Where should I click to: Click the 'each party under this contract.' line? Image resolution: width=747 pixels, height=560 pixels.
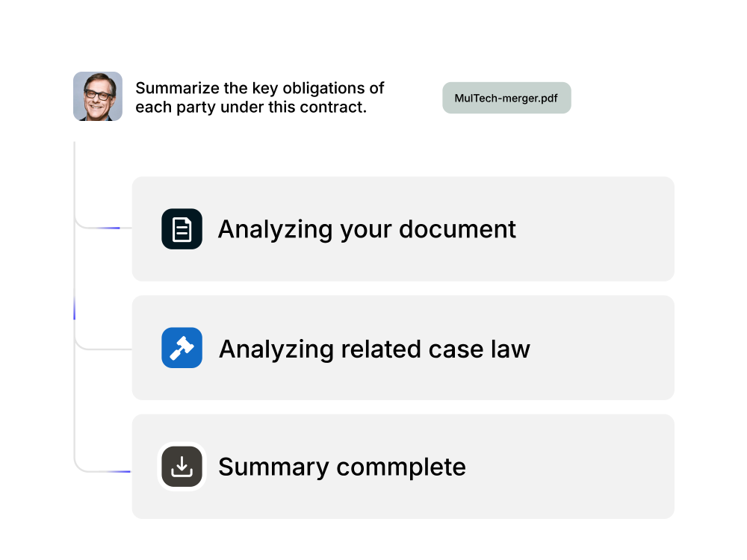251,107
